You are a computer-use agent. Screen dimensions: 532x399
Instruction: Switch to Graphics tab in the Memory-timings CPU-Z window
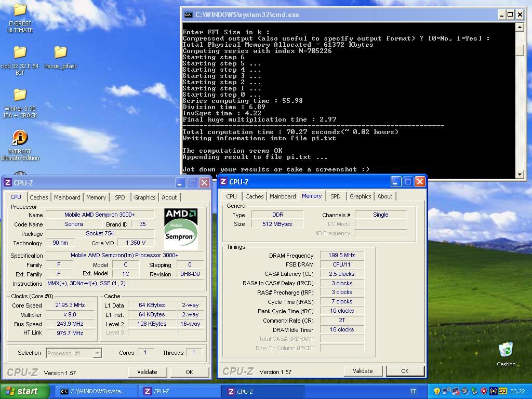pos(361,196)
